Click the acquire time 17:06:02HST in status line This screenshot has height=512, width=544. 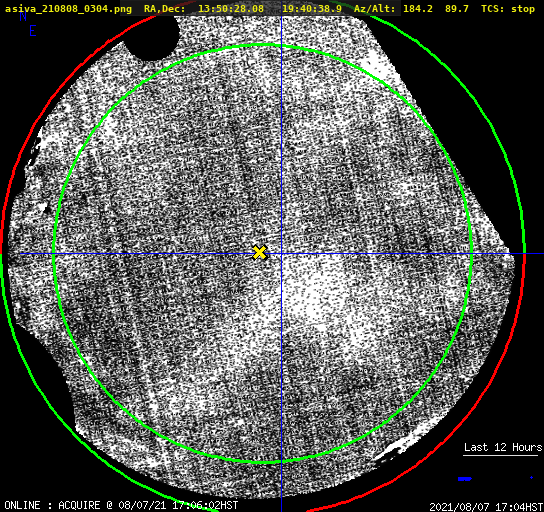click(205, 505)
